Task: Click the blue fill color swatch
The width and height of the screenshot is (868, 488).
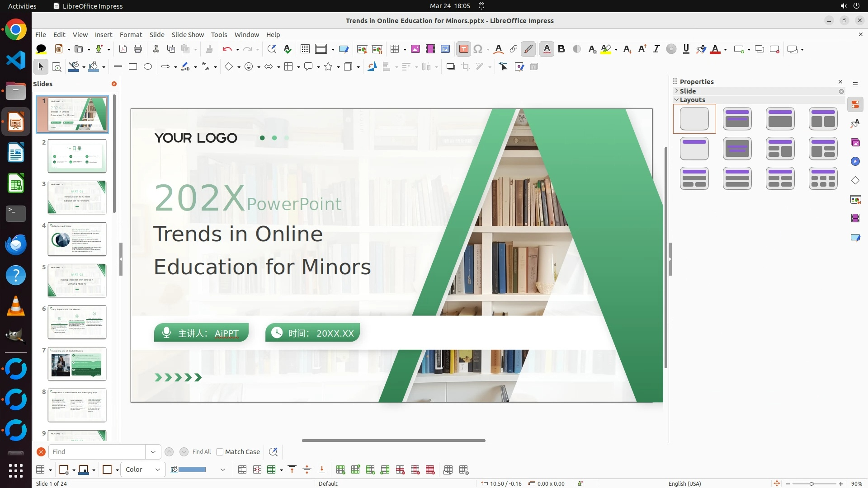Action: (192, 469)
